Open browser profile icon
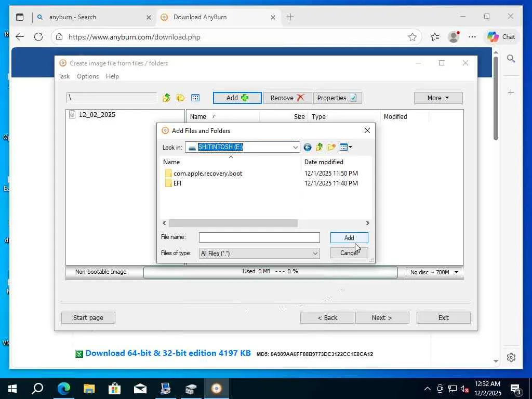 point(454,37)
